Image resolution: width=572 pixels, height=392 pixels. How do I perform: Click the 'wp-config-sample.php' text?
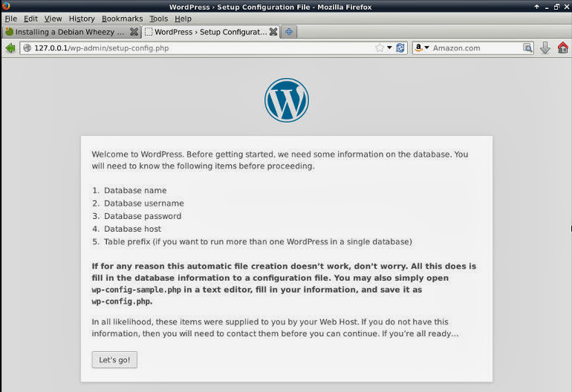coord(137,290)
